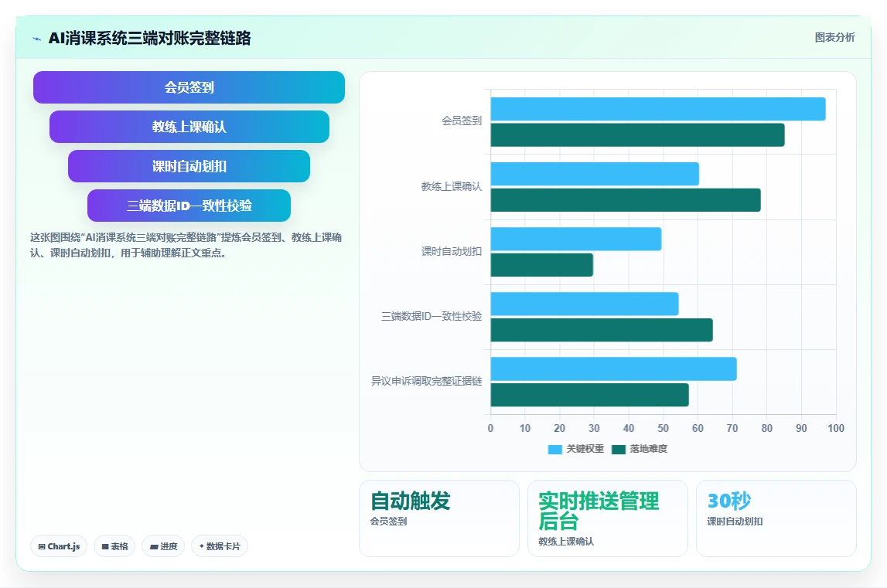Toggle the 落地难度 legend swatch
This screenshot has height=588, width=887.
(x=619, y=450)
